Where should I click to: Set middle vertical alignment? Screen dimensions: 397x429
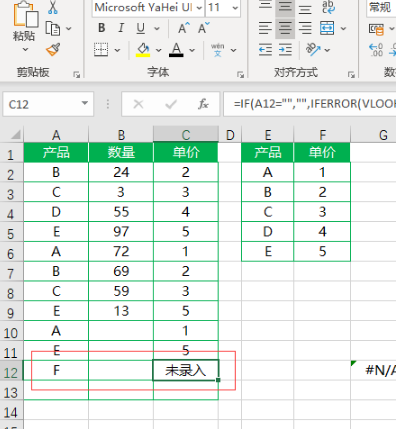(x=285, y=6)
